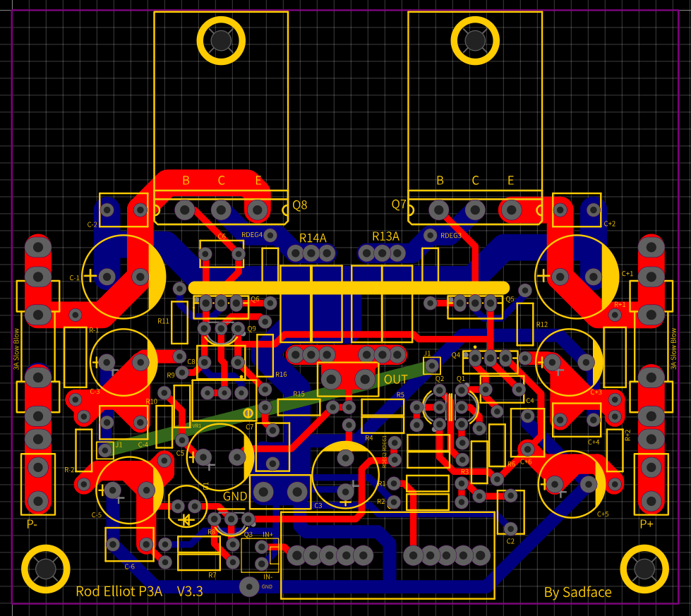691x616 pixels.
Task: Click Q8's base pin label B
Action: coord(186,181)
